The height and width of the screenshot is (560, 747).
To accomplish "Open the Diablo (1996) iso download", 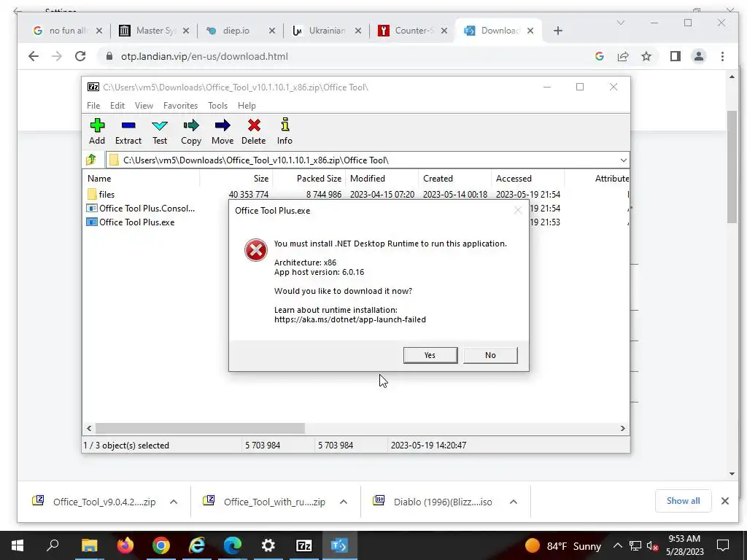I will (x=433, y=502).
